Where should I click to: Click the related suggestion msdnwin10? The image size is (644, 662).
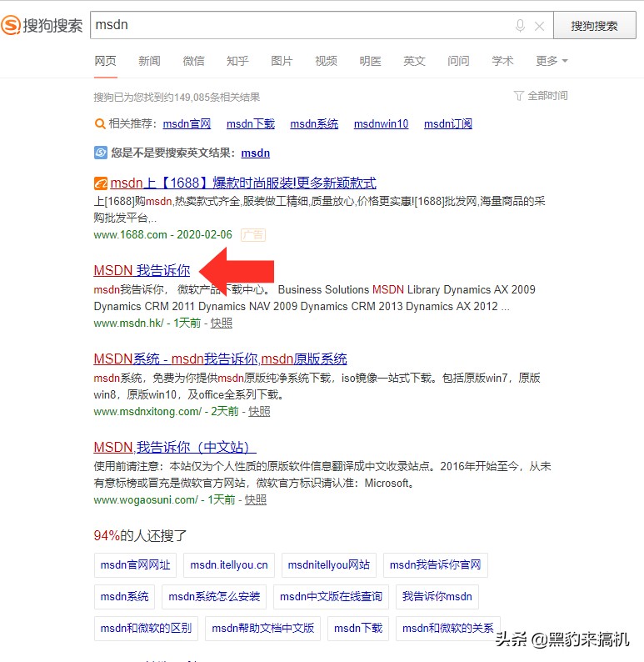[382, 123]
